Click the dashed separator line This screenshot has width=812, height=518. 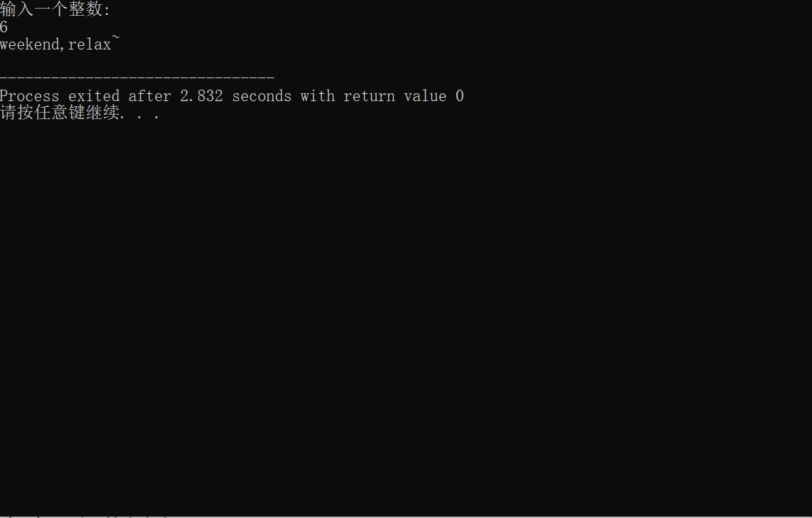[137, 77]
